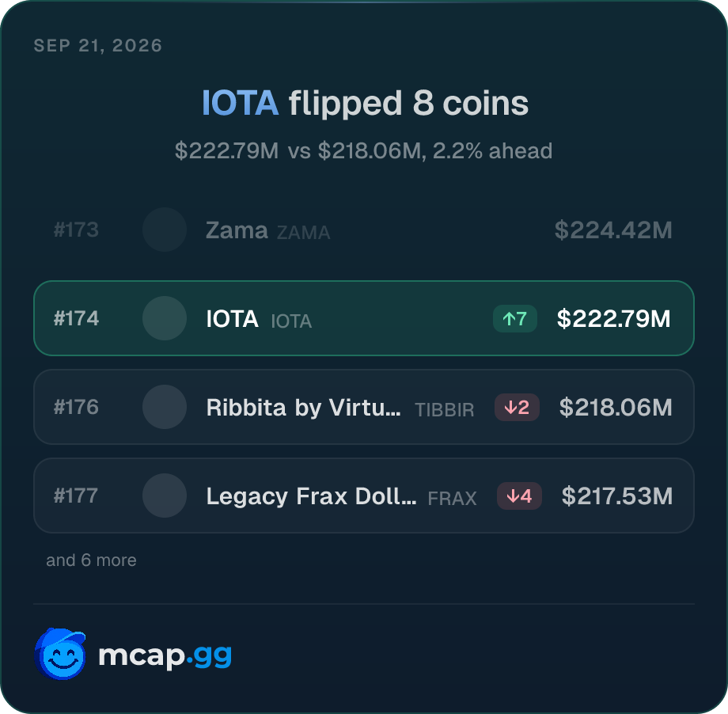Click the red down 2 rank badge
728x714 pixels.
(x=517, y=408)
